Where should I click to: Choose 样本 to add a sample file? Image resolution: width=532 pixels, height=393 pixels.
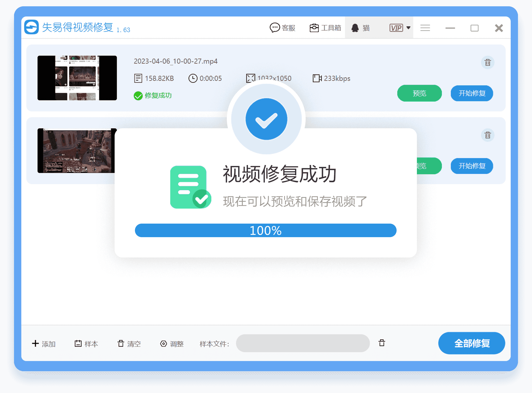tap(86, 344)
